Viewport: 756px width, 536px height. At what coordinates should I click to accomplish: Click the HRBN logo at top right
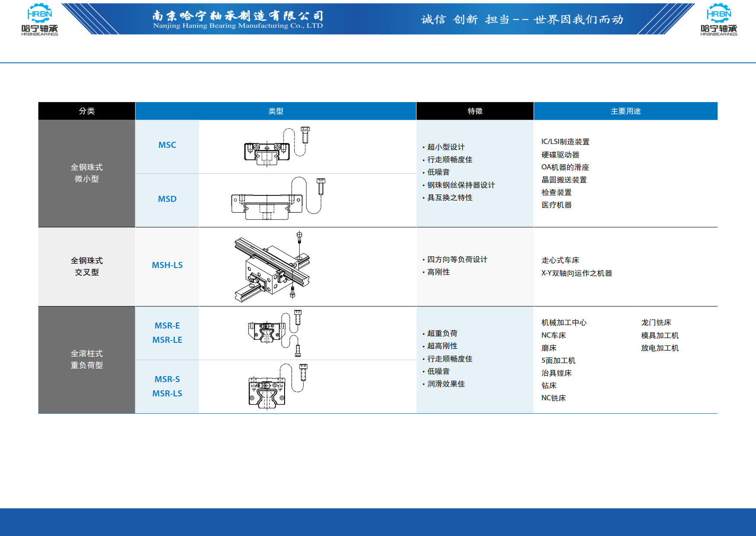point(719,19)
